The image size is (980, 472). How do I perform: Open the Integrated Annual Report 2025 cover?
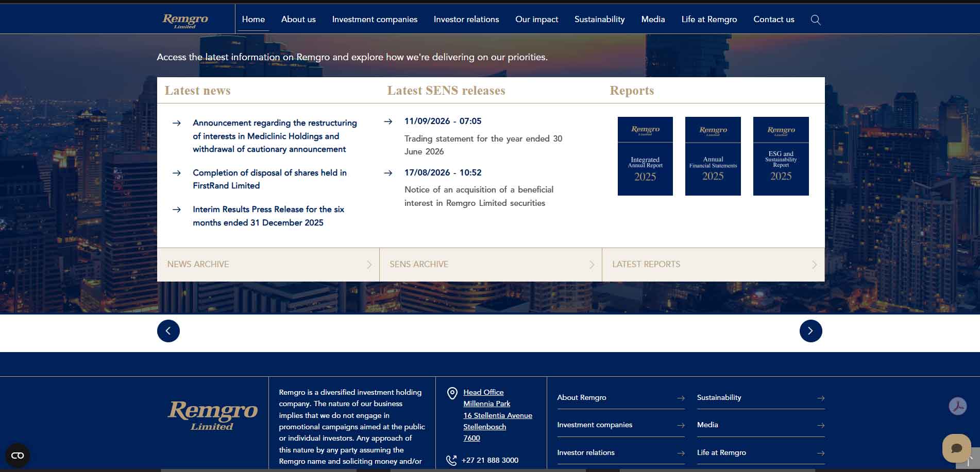tap(645, 156)
